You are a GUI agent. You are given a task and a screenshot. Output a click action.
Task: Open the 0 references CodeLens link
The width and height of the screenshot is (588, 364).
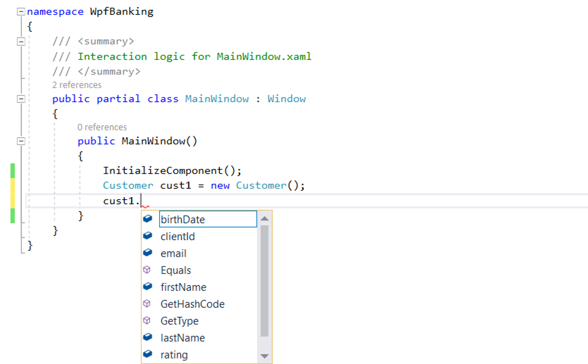click(x=102, y=127)
